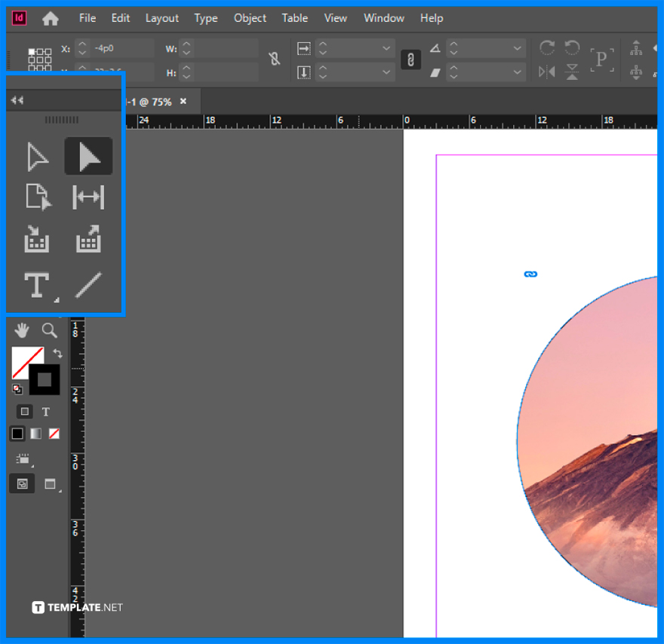Click the InDesign Home button
The height and width of the screenshot is (644, 664).
point(50,18)
